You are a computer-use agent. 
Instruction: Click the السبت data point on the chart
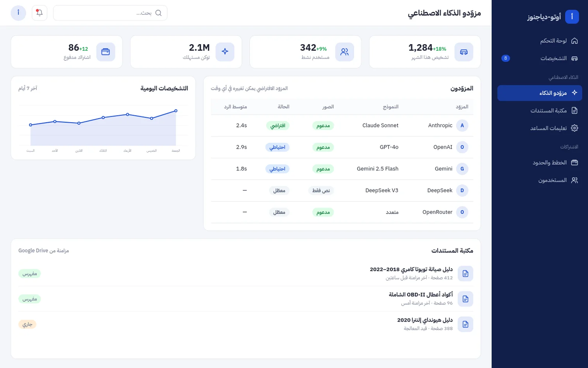pos(31,125)
